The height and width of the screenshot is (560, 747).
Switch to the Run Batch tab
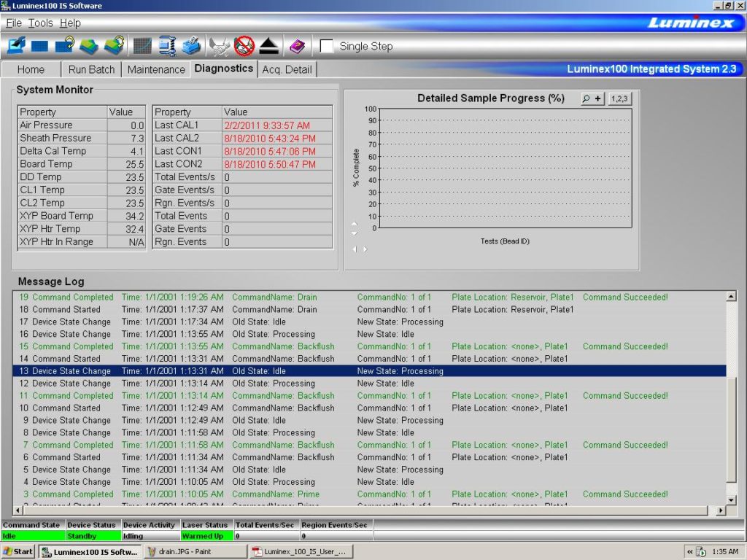90,69
